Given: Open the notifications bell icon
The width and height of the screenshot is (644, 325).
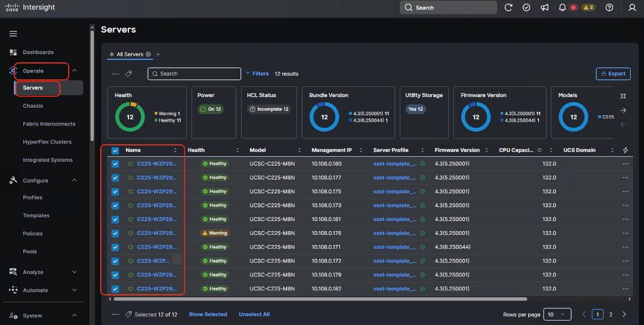Looking at the screenshot, I should pos(562,8).
